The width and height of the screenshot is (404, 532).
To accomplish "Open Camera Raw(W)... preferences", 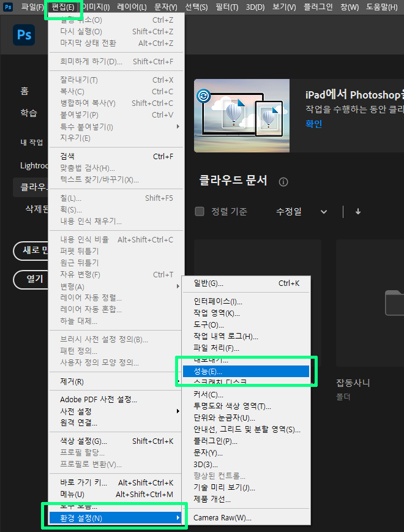I will click(x=246, y=518).
